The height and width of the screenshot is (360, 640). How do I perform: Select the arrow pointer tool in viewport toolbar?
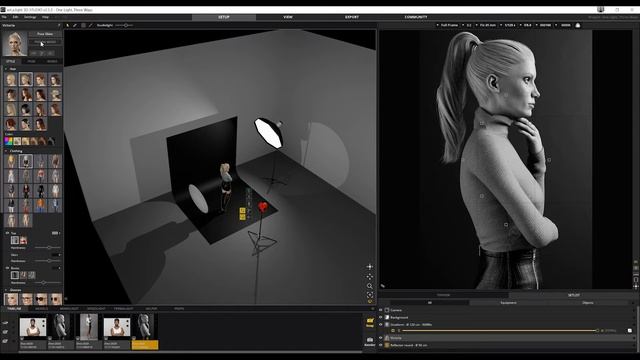[68, 25]
